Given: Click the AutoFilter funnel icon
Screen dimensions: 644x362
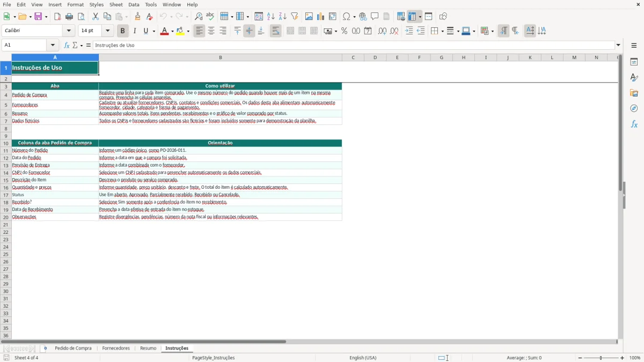Looking at the screenshot, I should (x=294, y=17).
